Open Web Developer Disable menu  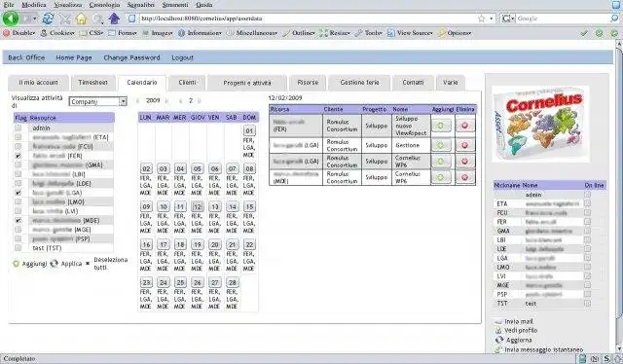coord(19,33)
